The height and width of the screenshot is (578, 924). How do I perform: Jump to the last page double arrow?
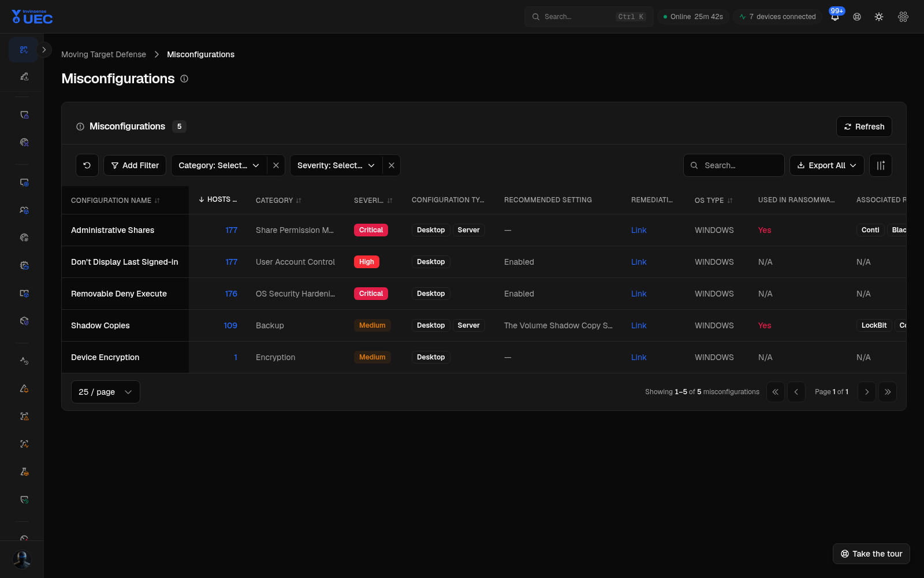(x=888, y=392)
